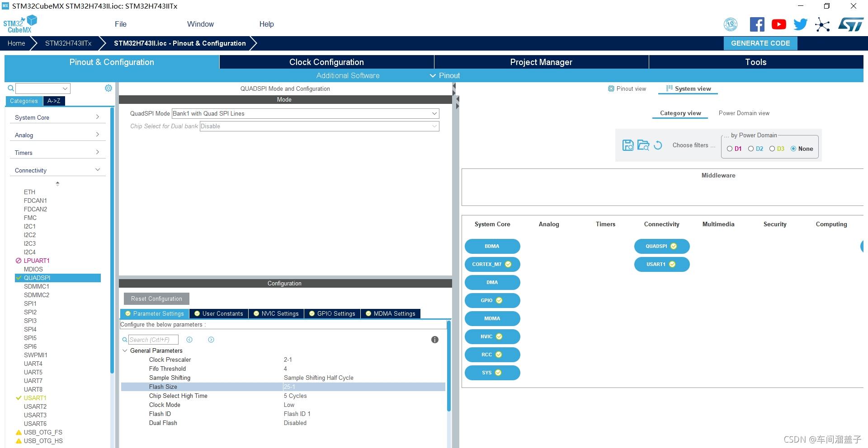The width and height of the screenshot is (868, 448).
Task: Open the File menu
Action: pyautogui.click(x=121, y=24)
